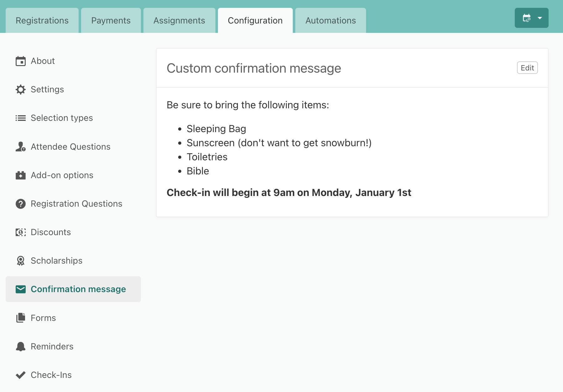Go to Registration Questions label
The width and height of the screenshot is (563, 392).
pyautogui.click(x=77, y=204)
